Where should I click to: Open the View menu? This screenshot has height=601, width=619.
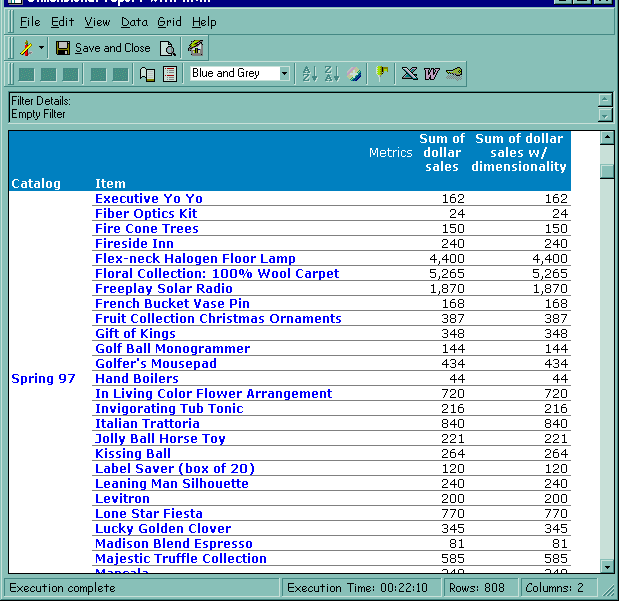coord(97,22)
